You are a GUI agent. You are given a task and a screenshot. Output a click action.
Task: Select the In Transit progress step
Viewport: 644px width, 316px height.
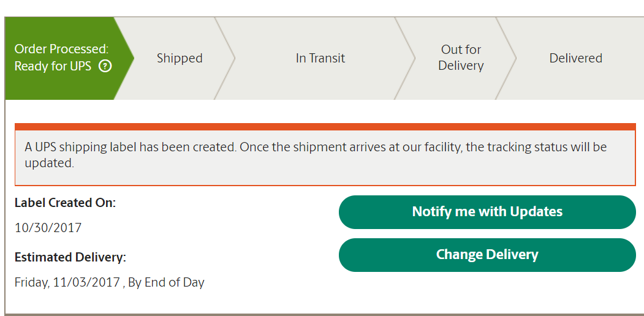[320, 58]
